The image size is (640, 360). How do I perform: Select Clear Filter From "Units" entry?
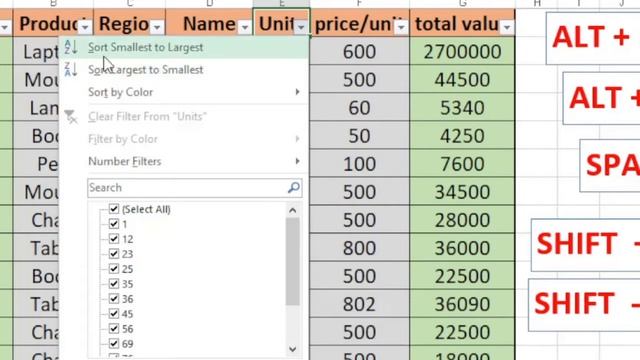pyautogui.click(x=184, y=117)
